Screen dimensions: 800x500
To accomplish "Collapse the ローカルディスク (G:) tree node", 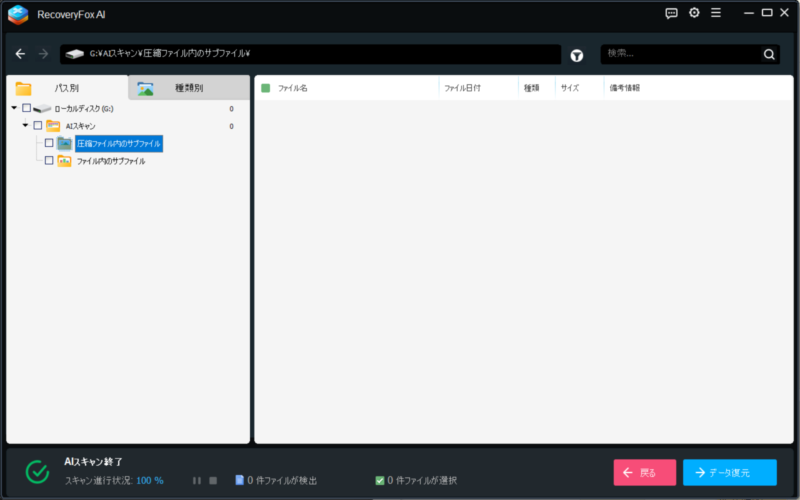I will (x=14, y=108).
